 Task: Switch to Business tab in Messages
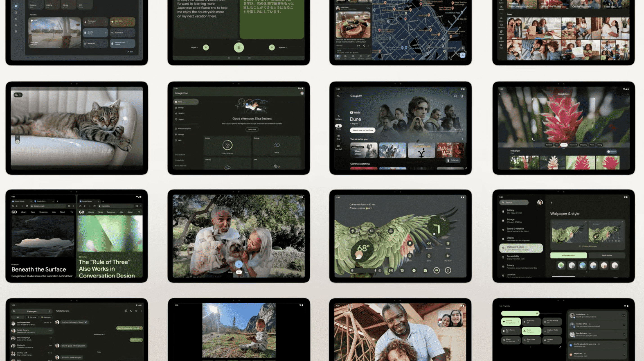[x=46, y=317]
